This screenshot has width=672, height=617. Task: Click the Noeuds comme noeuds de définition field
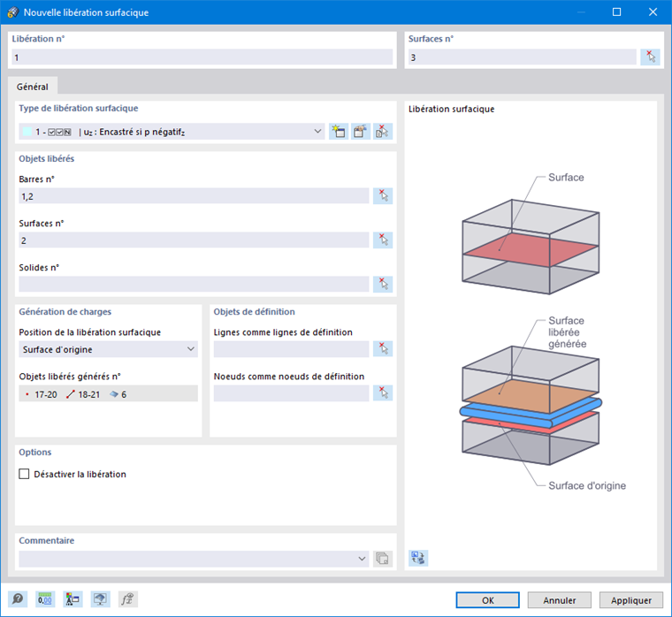291,393
